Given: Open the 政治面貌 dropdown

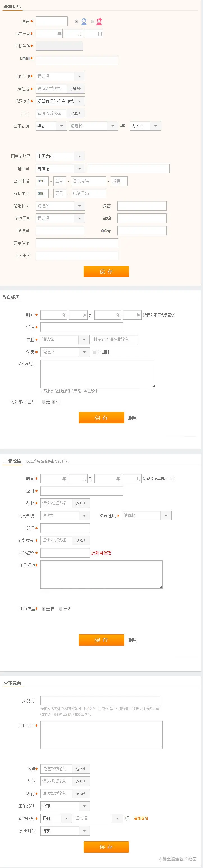Looking at the screenshot, I should (x=80, y=218).
